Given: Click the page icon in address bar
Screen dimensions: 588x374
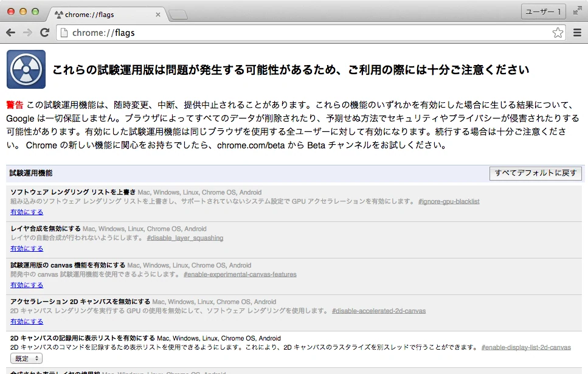Looking at the screenshot, I should 64,33.
